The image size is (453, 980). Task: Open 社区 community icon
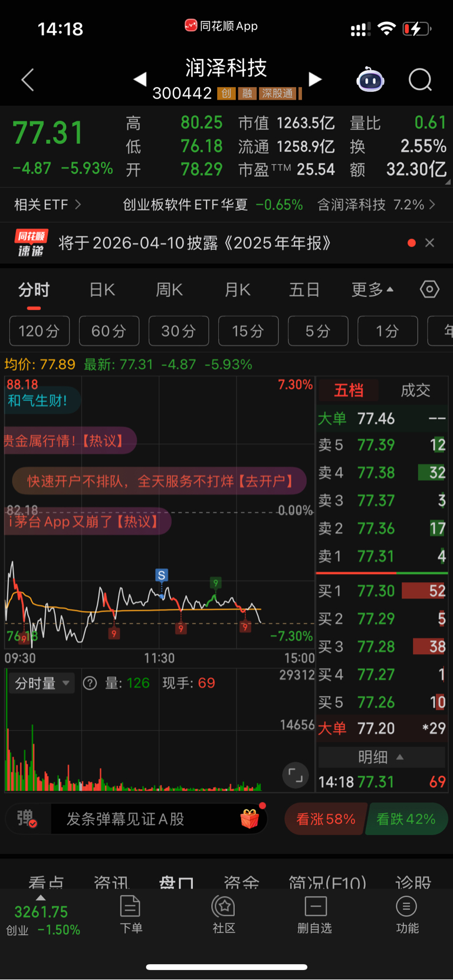point(224,915)
